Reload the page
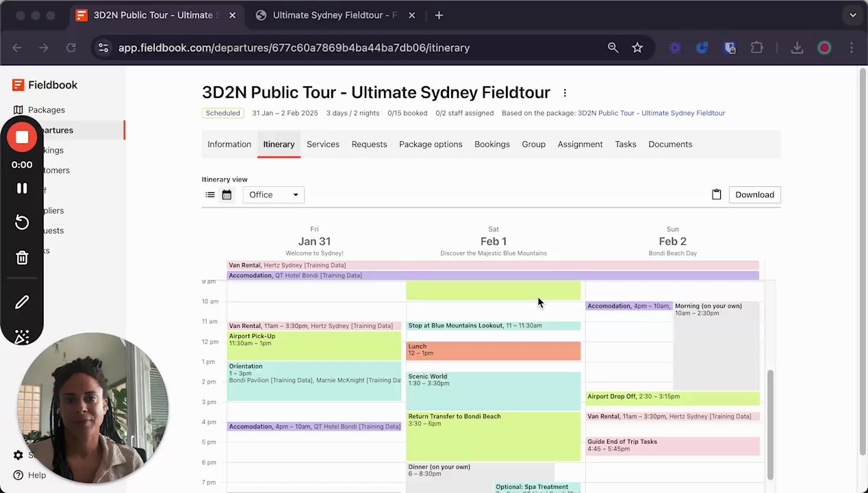 click(71, 48)
